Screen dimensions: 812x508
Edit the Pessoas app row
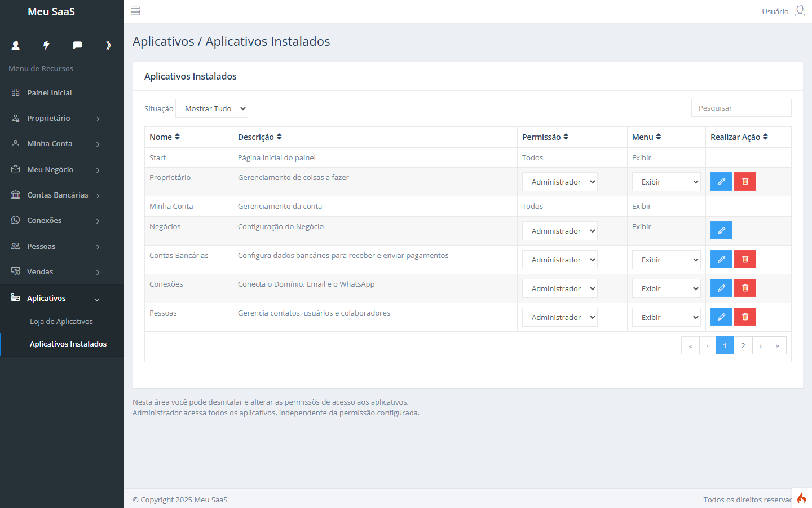(x=721, y=317)
